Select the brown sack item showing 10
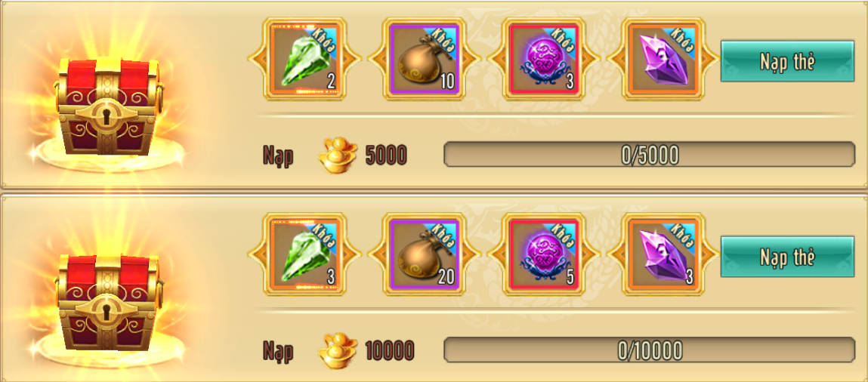The height and width of the screenshot is (382, 868). point(424,59)
